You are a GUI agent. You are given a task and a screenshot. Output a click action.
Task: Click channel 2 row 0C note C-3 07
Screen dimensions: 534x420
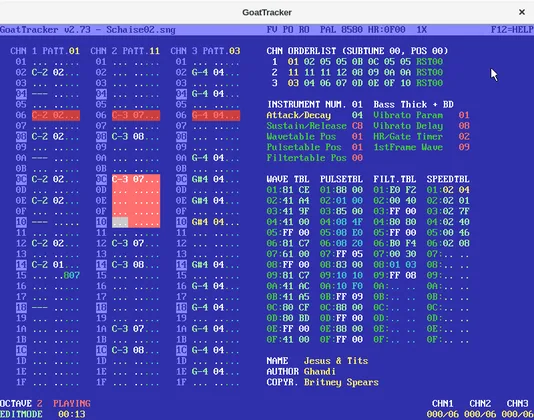[128, 179]
